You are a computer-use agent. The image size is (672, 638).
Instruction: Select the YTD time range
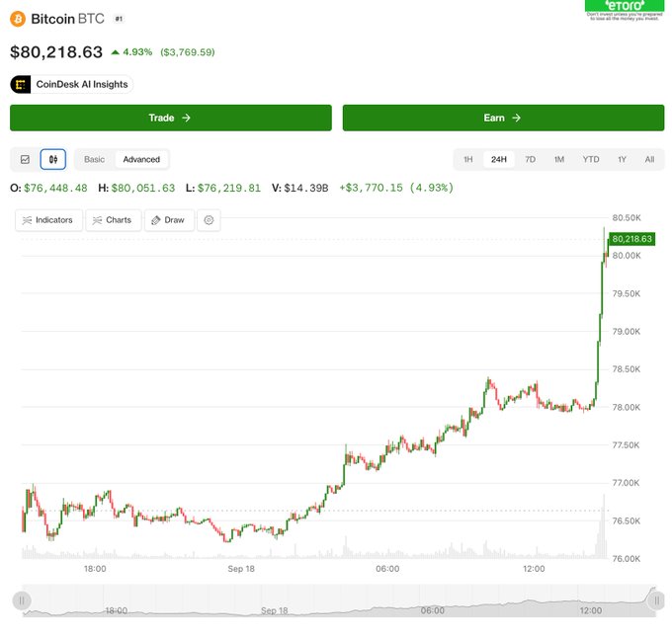pos(591,159)
